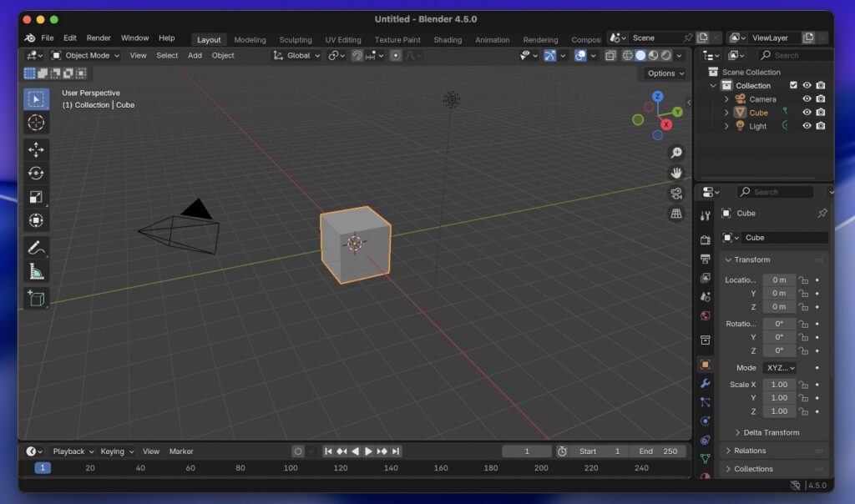Open the Object Constraints properties tab
The height and width of the screenshot is (504, 855).
(x=705, y=440)
